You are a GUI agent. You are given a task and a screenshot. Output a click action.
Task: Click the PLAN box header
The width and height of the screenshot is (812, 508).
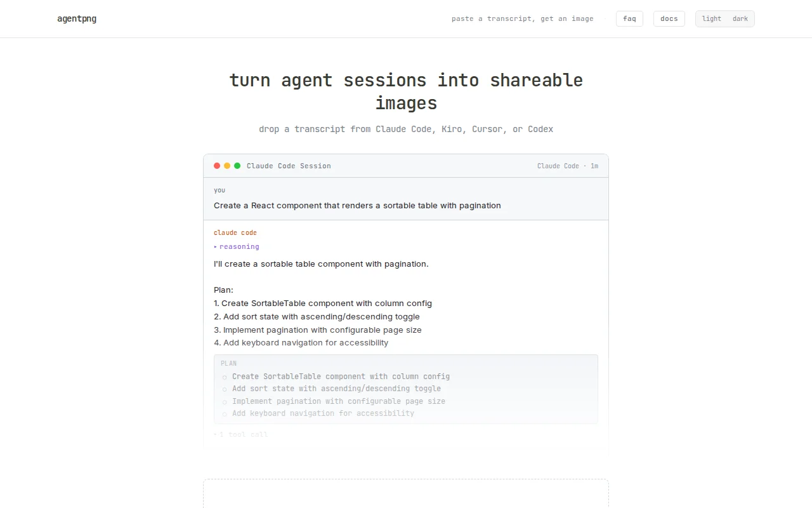(x=228, y=363)
